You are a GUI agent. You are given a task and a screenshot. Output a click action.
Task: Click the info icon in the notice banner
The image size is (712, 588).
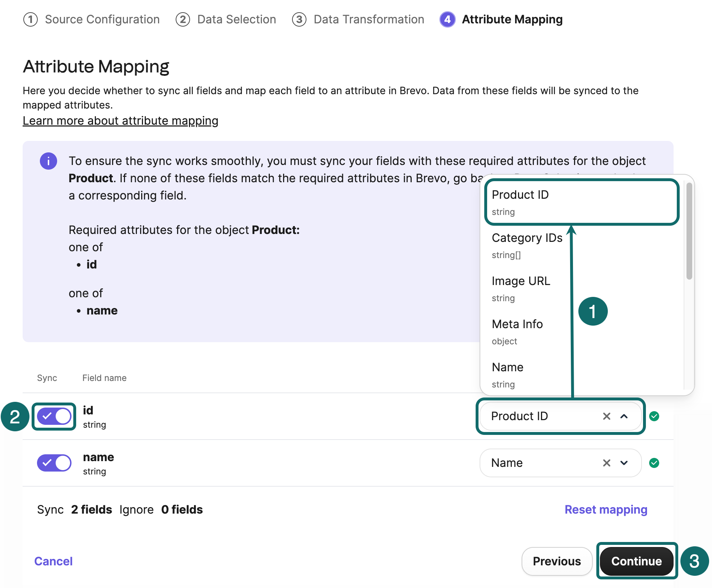click(x=48, y=161)
